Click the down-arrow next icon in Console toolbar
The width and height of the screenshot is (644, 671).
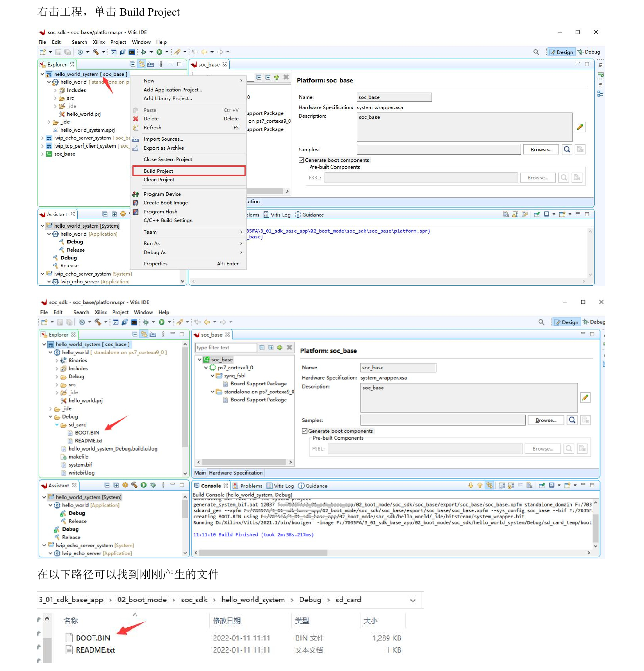471,485
